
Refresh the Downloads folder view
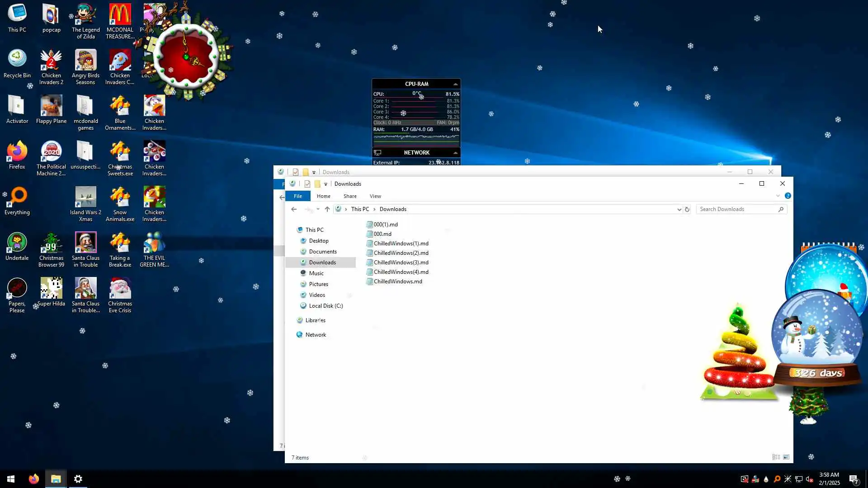tap(687, 209)
